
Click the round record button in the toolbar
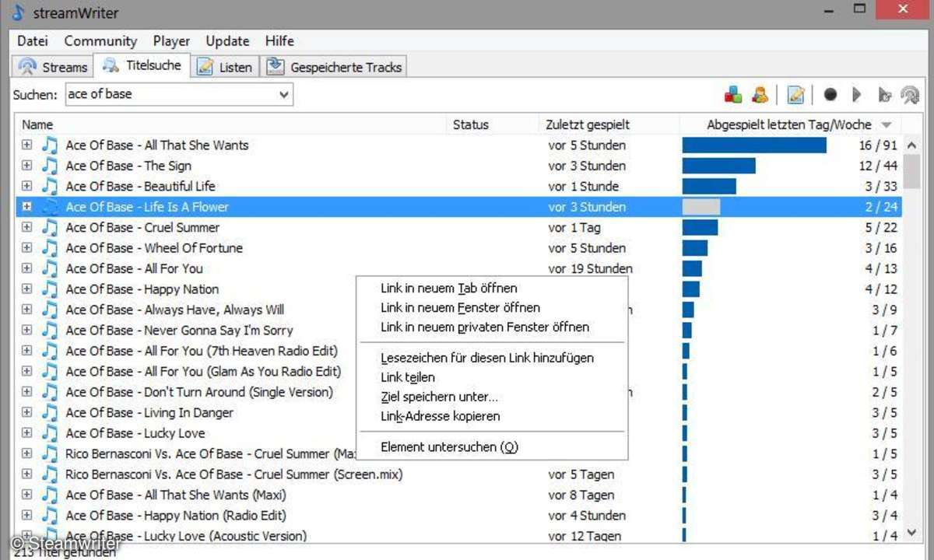tap(830, 95)
